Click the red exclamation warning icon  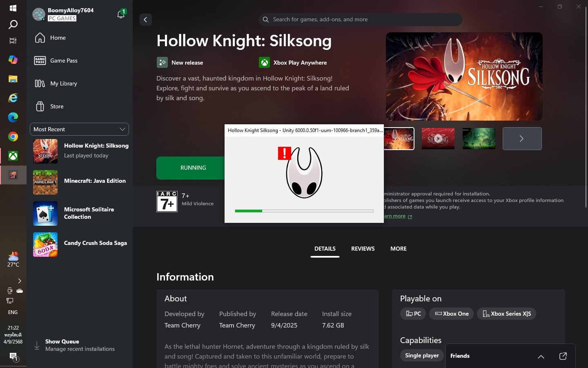coord(285,153)
